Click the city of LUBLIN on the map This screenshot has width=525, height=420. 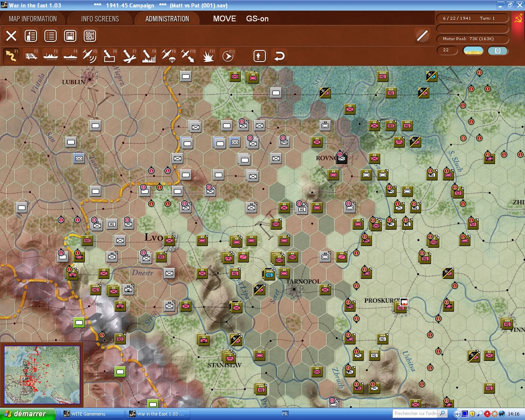(89, 79)
